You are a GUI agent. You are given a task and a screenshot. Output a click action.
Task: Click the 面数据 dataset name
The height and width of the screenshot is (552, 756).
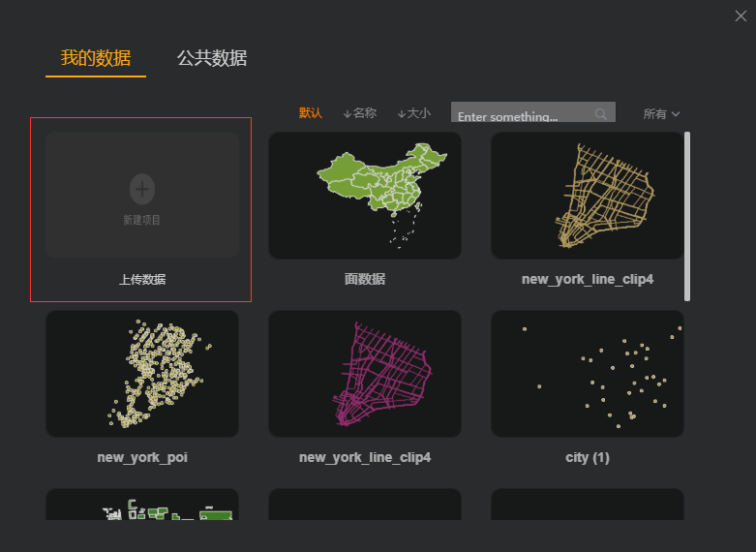[365, 279]
